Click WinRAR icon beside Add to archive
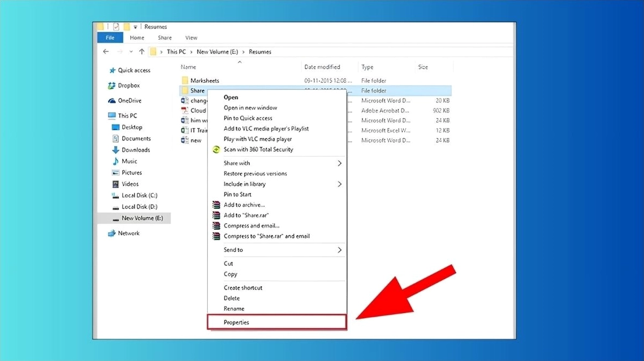 pos(216,205)
